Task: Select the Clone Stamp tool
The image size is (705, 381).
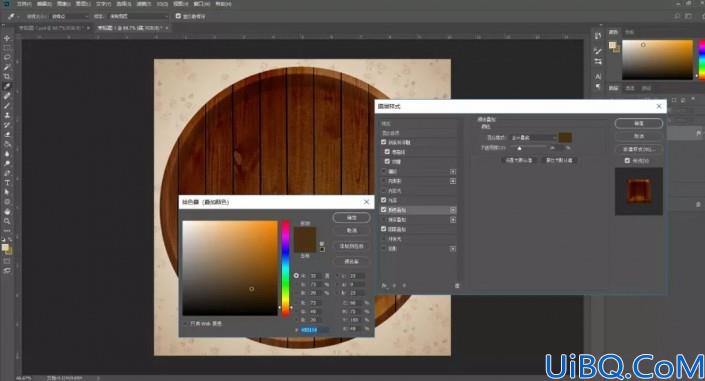Action: point(7,115)
